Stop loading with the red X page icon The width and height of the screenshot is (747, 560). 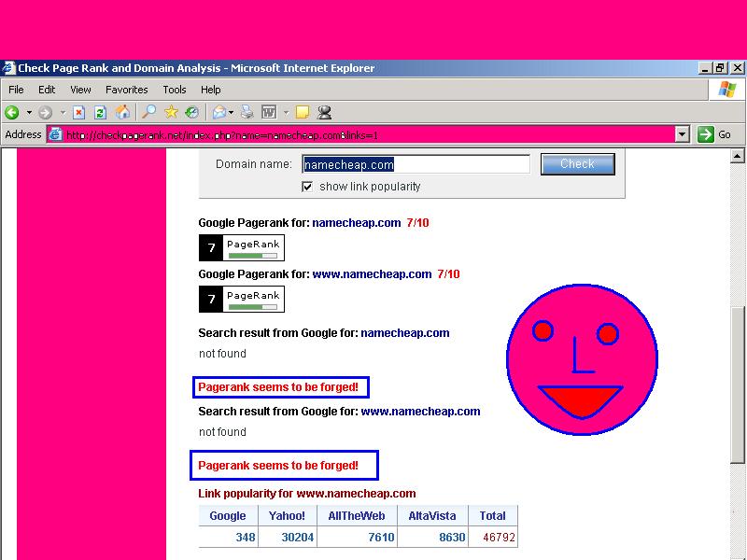(x=78, y=113)
